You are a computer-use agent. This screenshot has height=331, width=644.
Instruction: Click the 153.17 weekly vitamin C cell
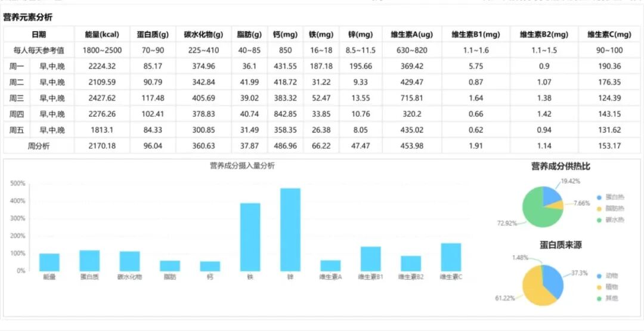609,146
